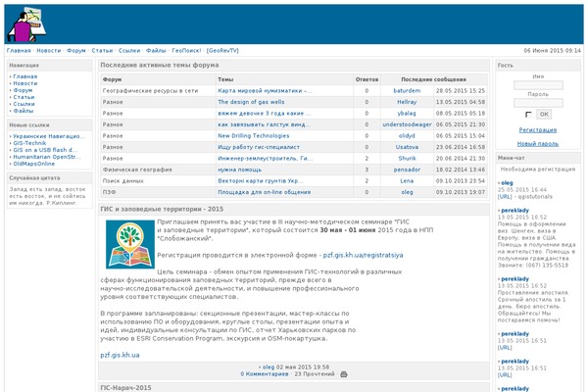Click forum cell Географические ресурсы в сети

(150, 91)
